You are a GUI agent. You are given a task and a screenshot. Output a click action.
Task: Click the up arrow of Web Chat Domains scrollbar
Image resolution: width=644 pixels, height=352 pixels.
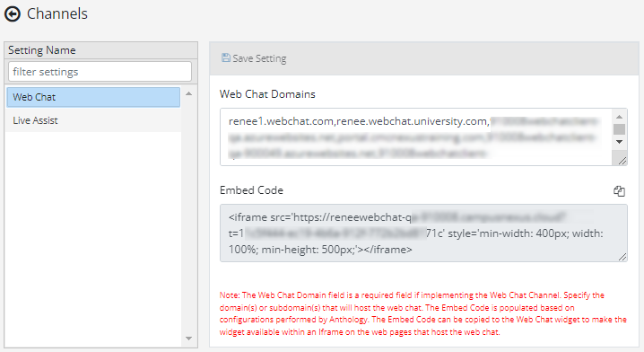[x=619, y=117]
